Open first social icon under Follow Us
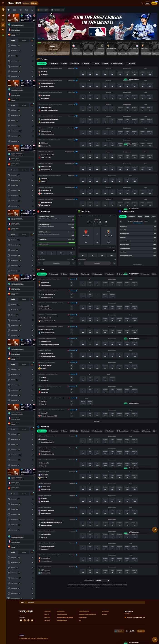Image resolution: width=159 pixels, height=644 pixels. (21, 620)
